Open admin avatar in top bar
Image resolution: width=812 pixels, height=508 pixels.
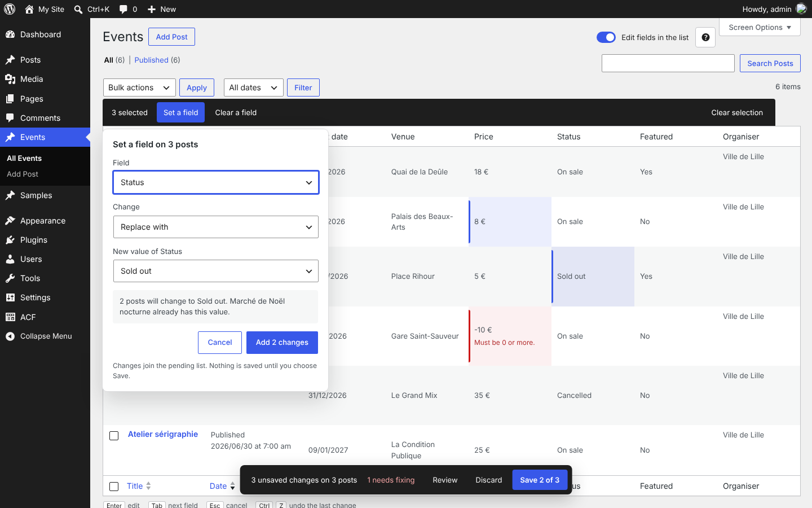801,9
